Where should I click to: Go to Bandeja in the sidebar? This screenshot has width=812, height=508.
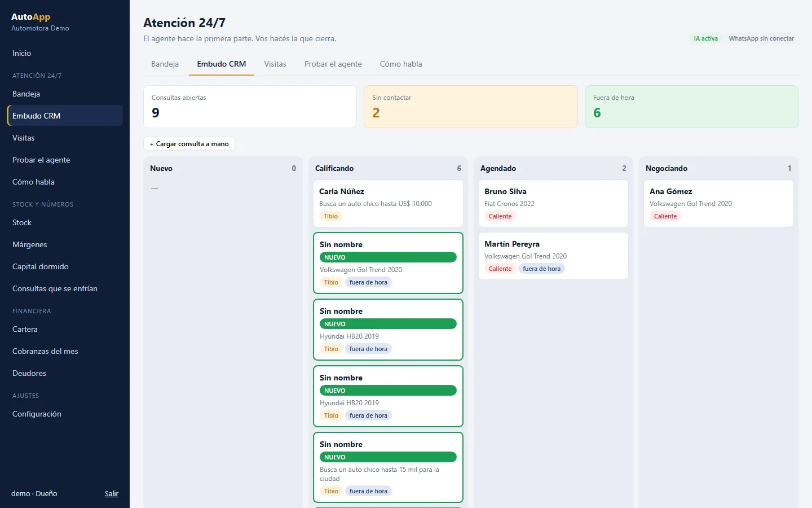point(65,94)
